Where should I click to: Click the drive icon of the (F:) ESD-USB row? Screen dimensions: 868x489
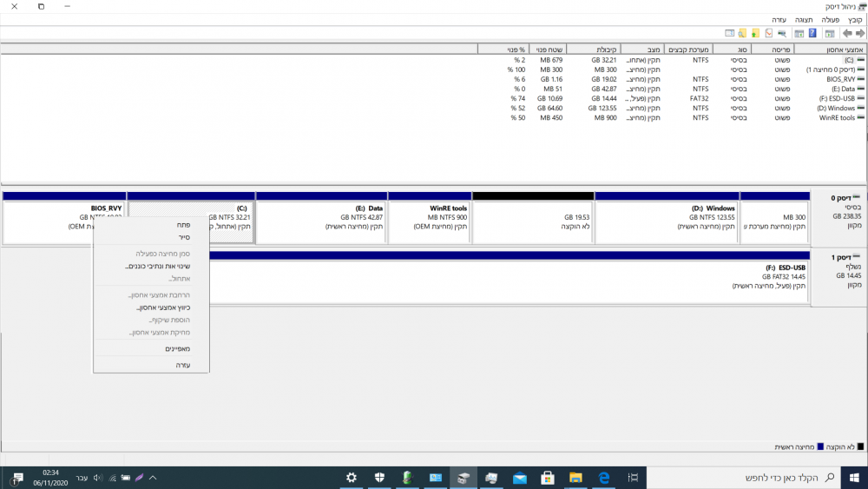860,98
